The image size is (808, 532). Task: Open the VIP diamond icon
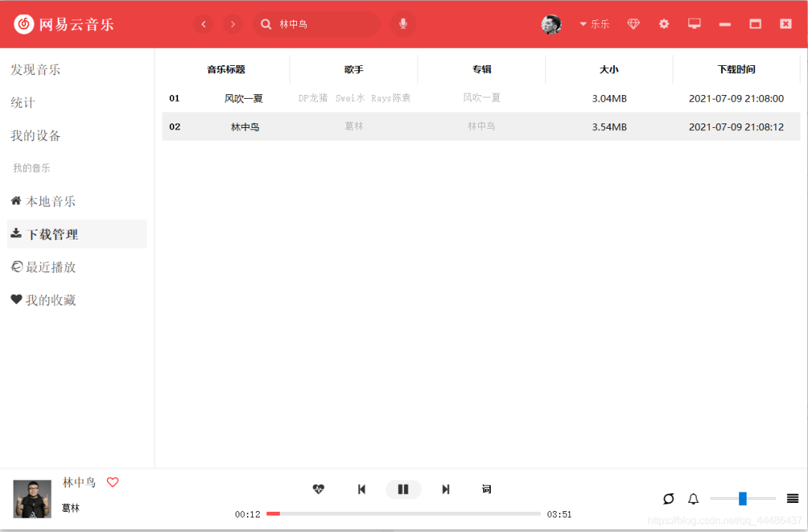click(x=634, y=24)
